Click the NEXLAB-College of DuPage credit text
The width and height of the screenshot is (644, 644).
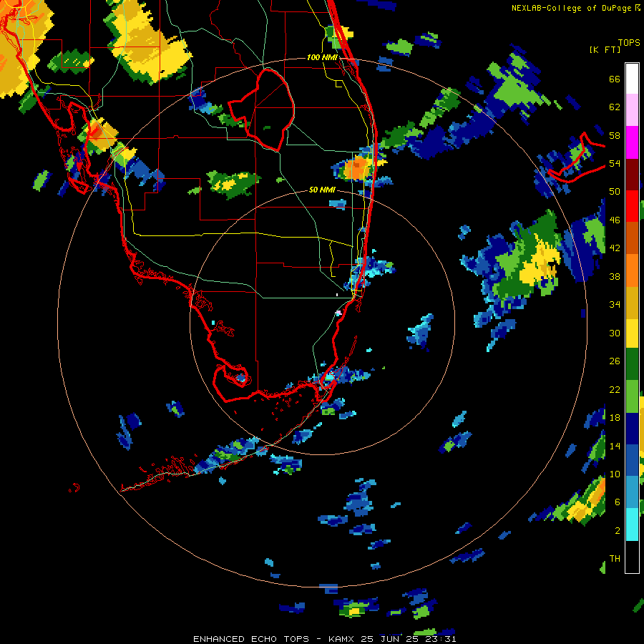572,8
